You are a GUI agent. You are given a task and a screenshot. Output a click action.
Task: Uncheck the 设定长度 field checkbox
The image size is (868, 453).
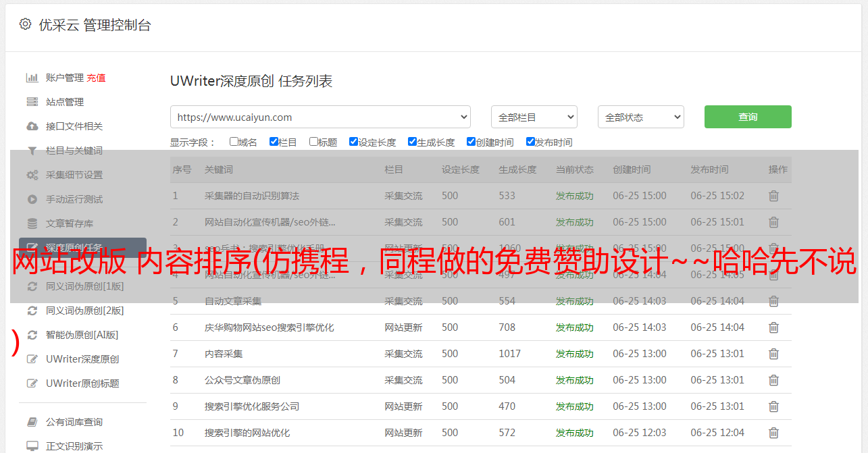[353, 142]
